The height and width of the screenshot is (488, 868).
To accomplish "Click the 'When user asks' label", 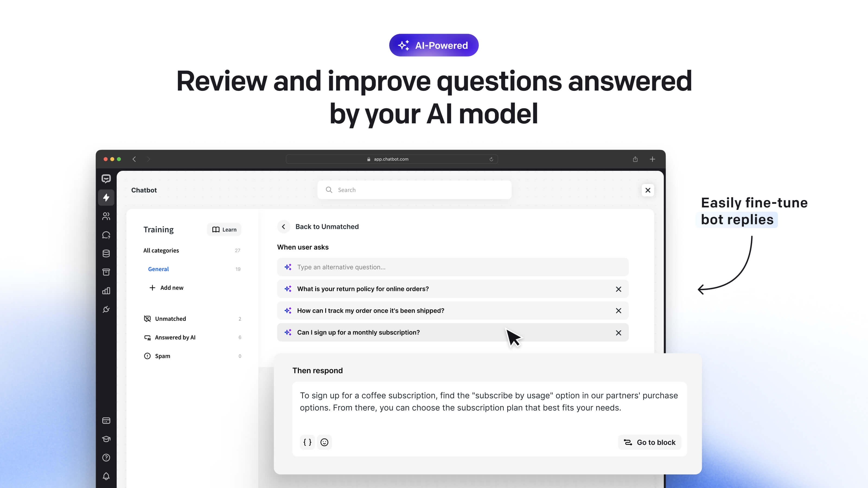I will [x=303, y=247].
